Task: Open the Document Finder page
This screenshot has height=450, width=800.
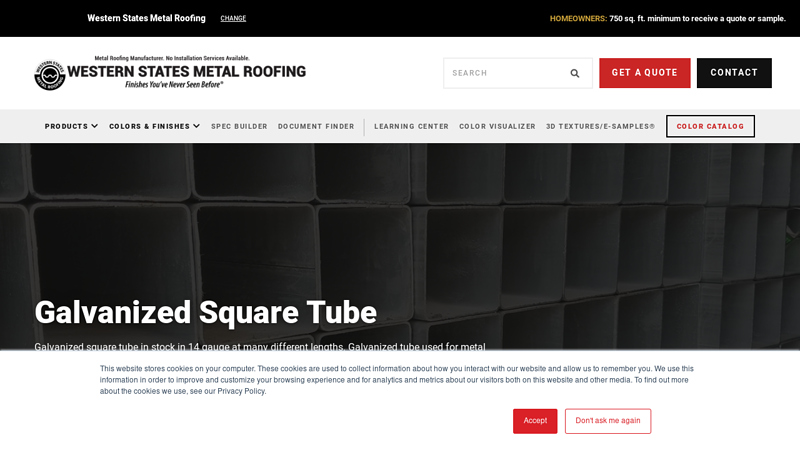Action: pyautogui.click(x=316, y=127)
